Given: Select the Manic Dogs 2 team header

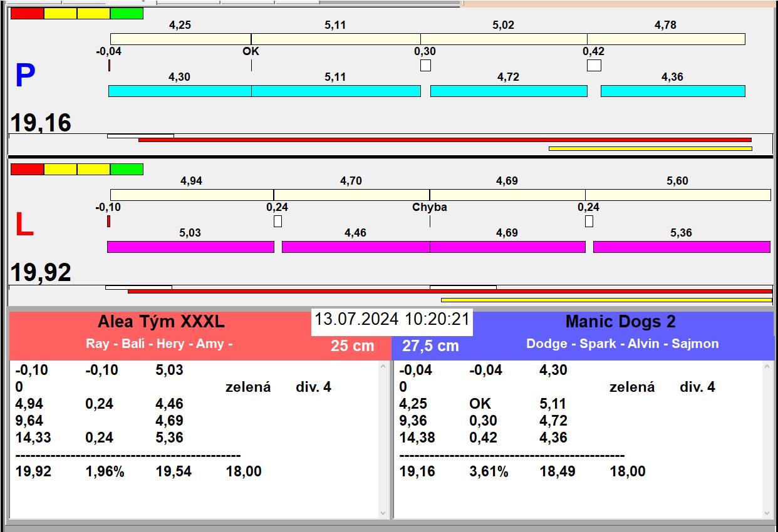Looking at the screenshot, I should click(x=620, y=322).
